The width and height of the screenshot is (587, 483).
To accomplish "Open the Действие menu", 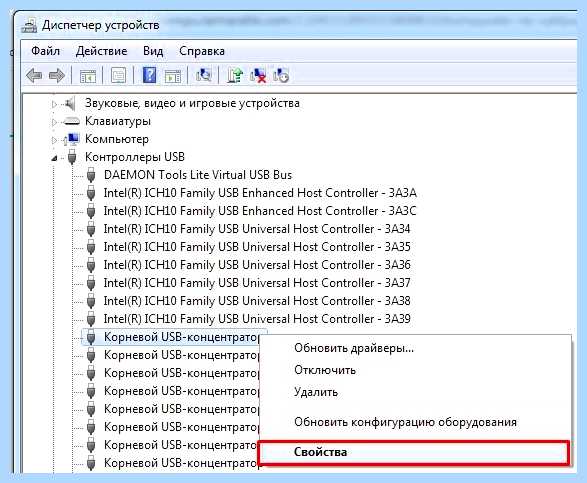I will [101, 51].
